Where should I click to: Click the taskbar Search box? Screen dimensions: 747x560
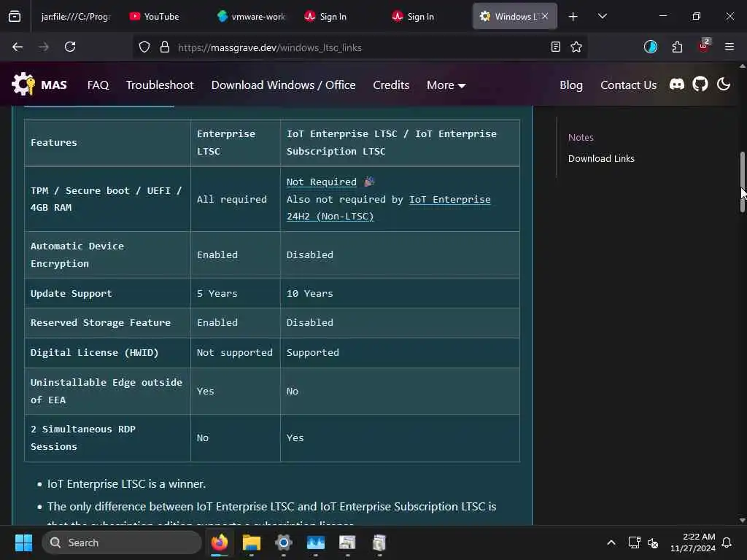pos(122,542)
